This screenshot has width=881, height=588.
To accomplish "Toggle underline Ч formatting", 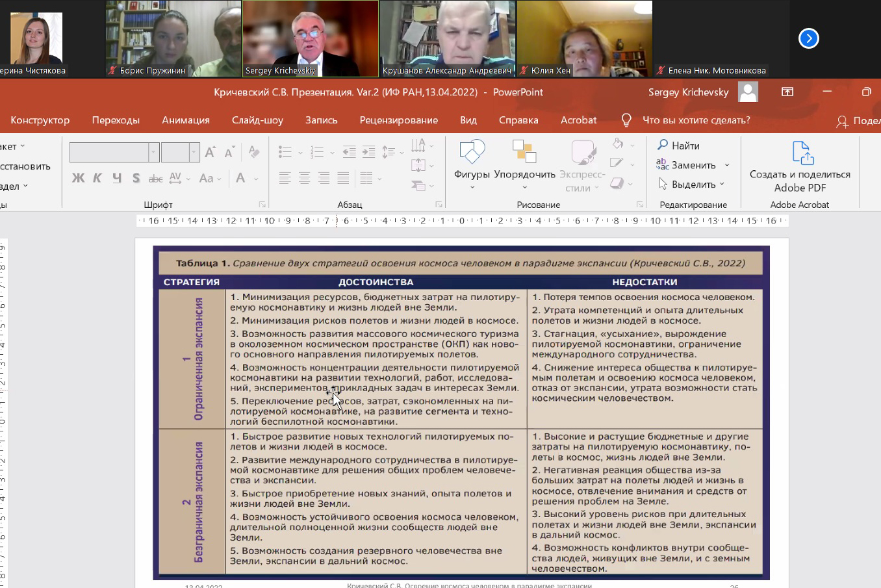I will click(x=117, y=178).
